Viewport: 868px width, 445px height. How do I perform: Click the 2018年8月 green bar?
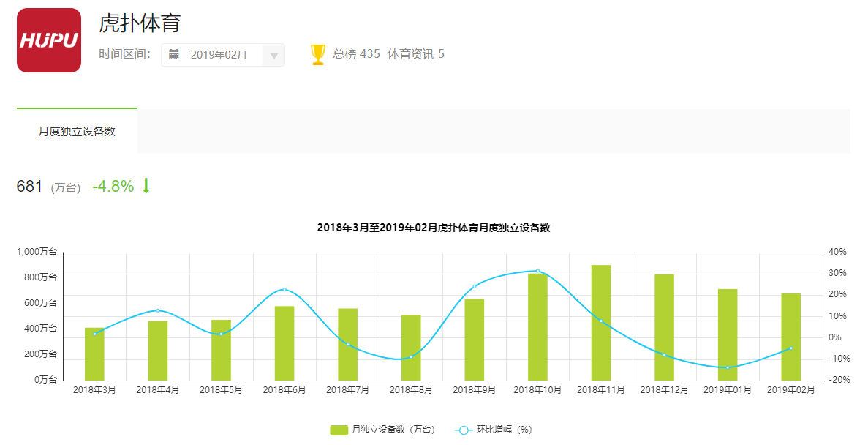(411, 348)
